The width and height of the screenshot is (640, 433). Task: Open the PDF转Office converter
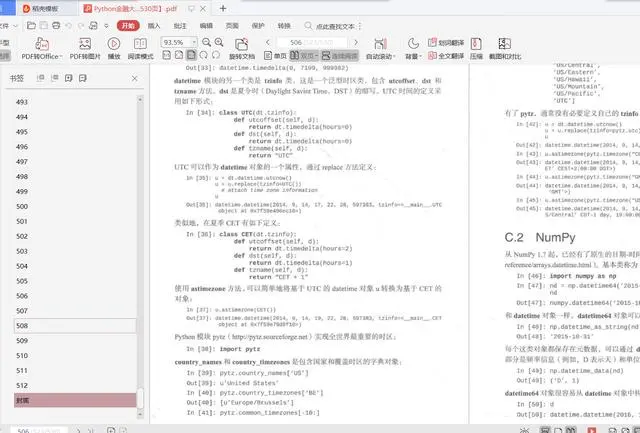[42, 48]
